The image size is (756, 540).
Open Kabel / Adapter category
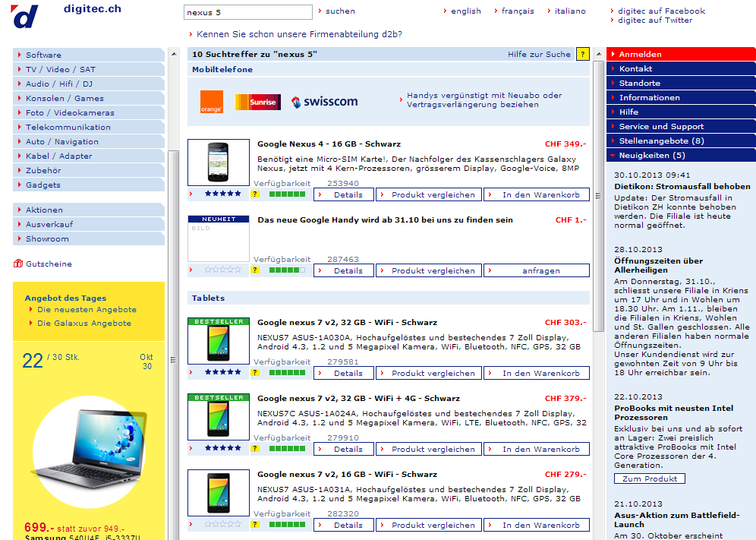(89, 156)
